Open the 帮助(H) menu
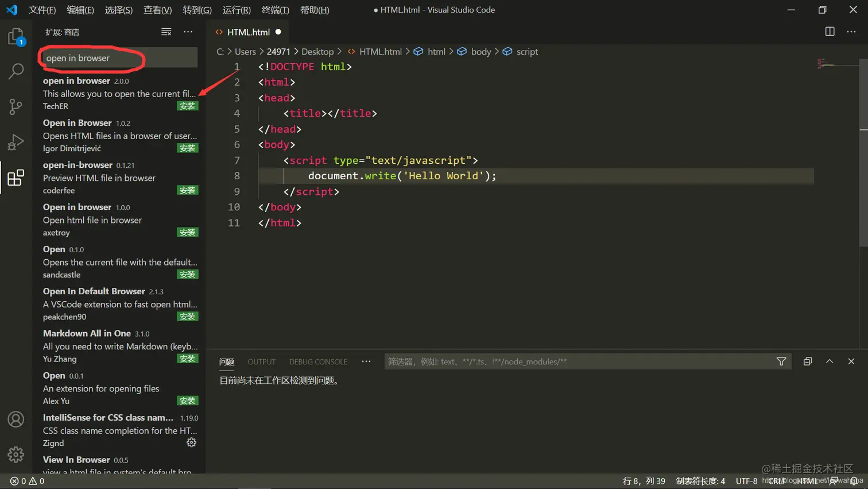This screenshot has height=489, width=868. [315, 10]
